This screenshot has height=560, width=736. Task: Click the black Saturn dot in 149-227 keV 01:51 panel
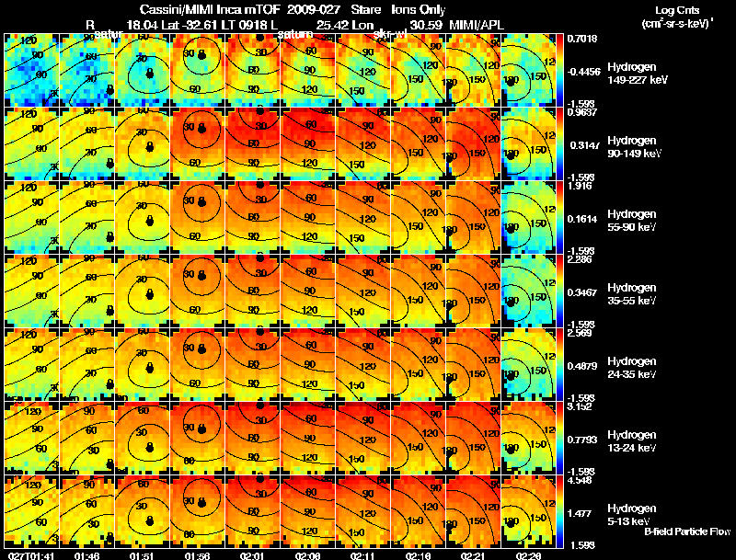150,74
